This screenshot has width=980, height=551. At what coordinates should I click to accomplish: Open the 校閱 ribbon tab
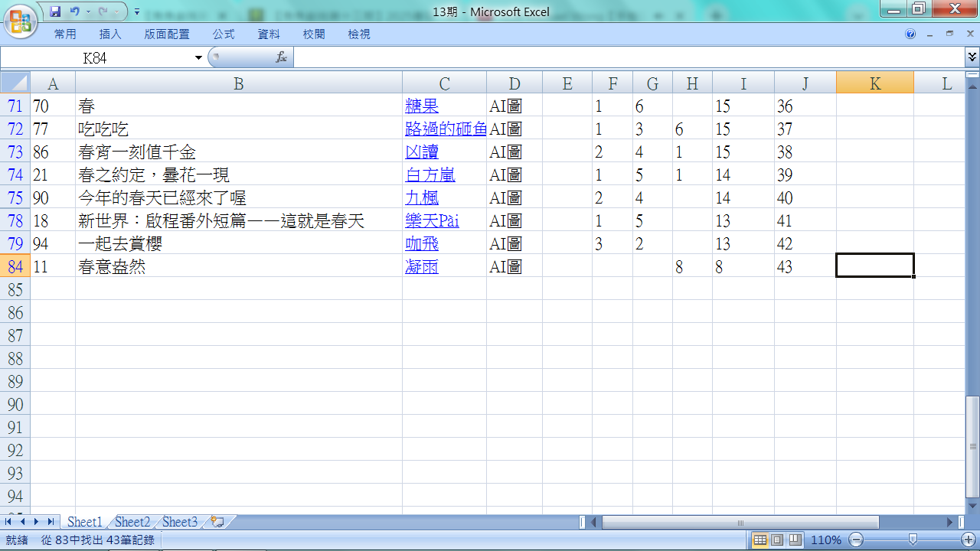click(314, 34)
